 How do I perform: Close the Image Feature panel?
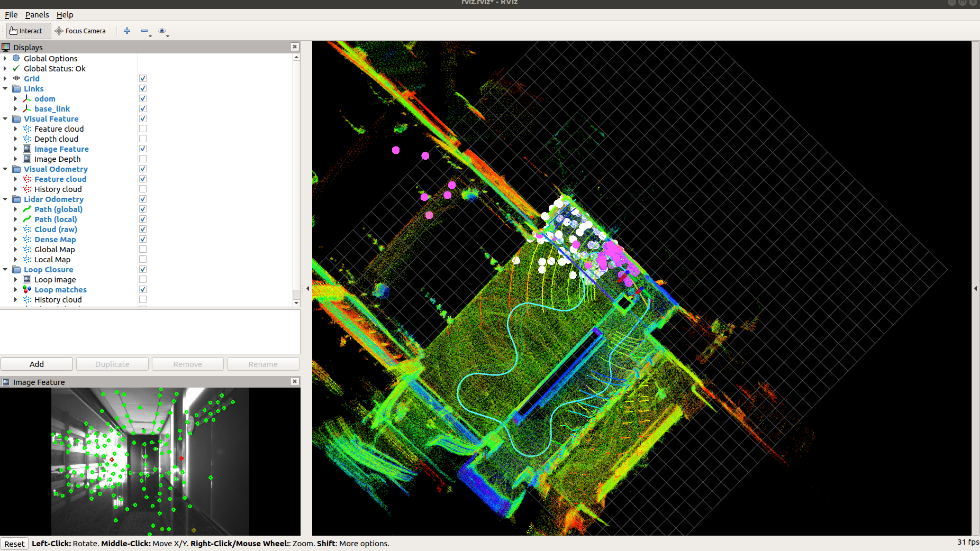(x=295, y=381)
